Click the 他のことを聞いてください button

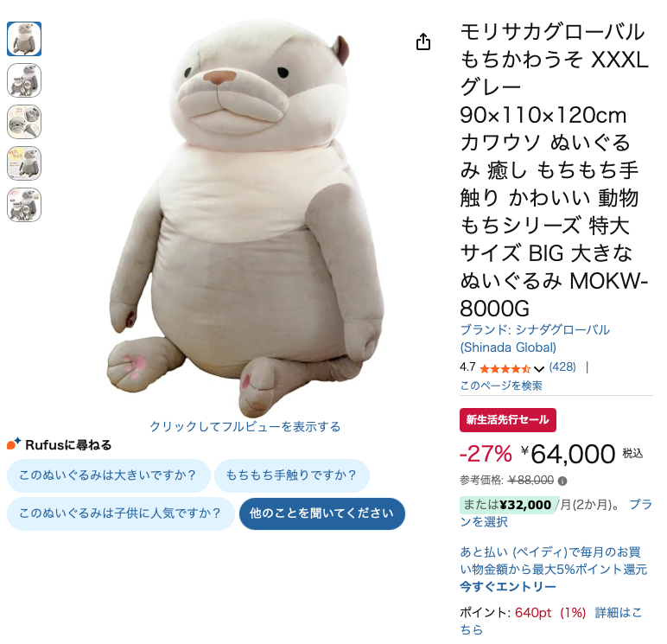322,513
